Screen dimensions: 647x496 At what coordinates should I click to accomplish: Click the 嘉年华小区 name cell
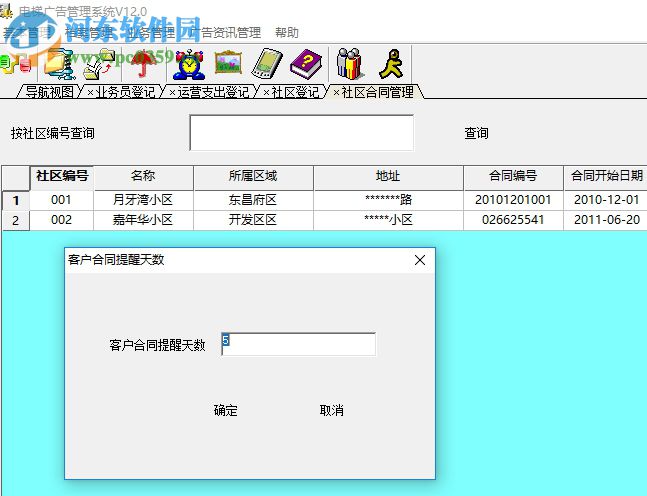143,220
